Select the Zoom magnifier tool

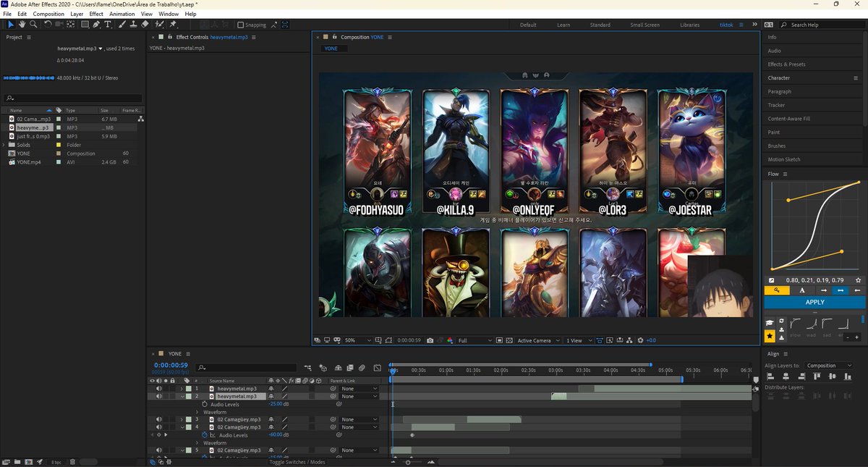[33, 24]
